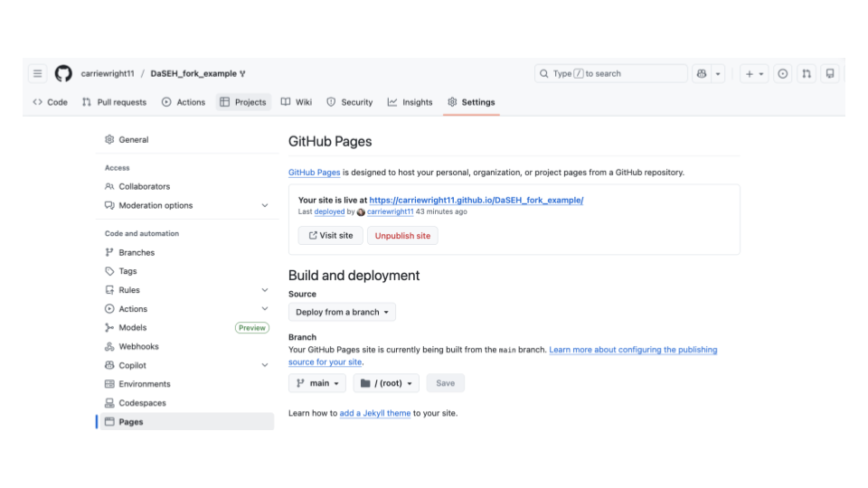Click the Visit site button

coord(331,236)
